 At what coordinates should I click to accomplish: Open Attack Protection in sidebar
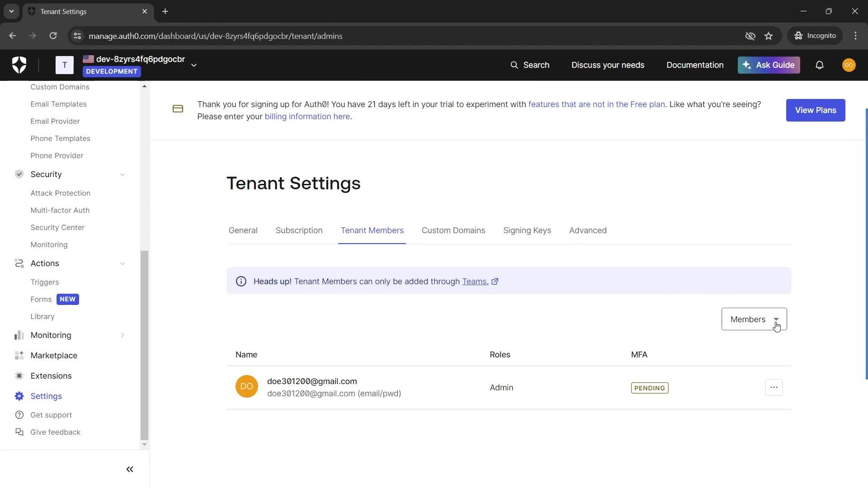(x=60, y=193)
